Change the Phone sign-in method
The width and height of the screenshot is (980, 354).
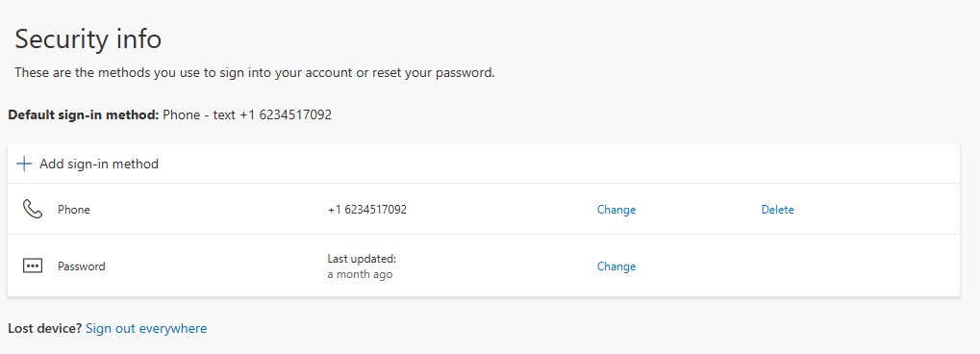616,210
